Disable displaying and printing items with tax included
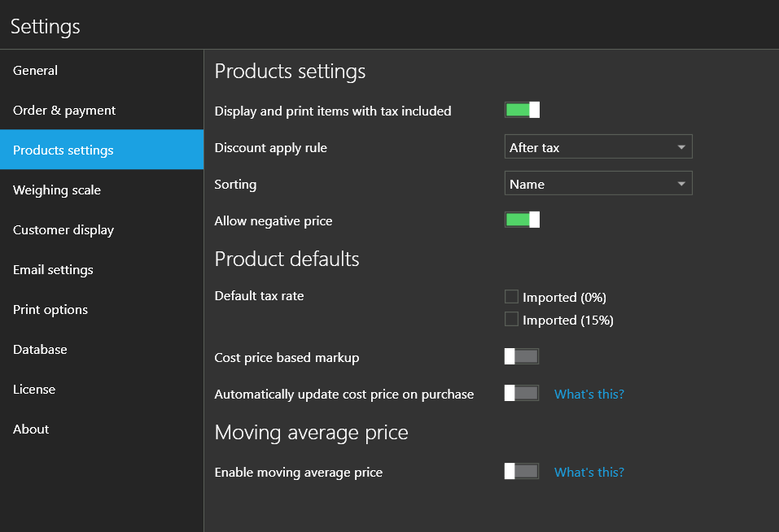 point(522,109)
